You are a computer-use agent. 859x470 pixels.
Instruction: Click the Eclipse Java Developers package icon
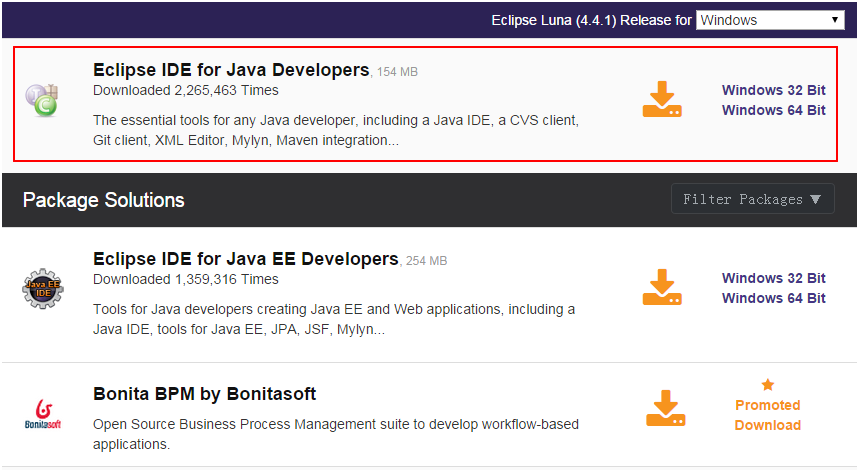42,99
